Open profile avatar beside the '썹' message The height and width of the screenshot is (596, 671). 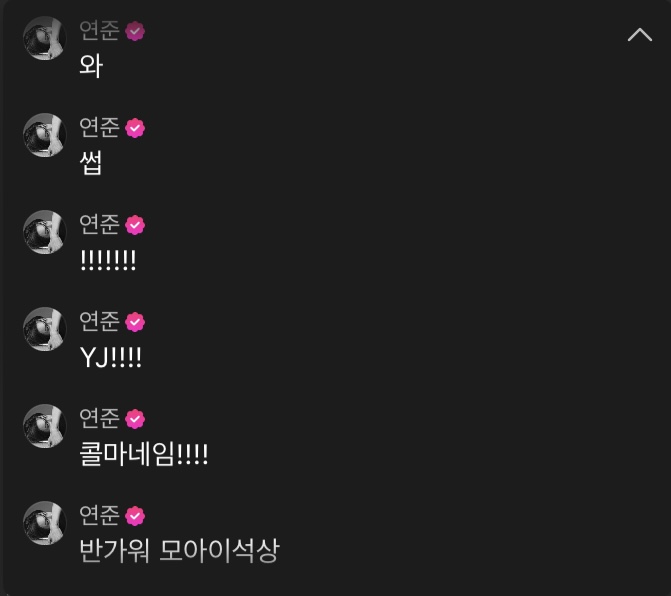pos(45,135)
